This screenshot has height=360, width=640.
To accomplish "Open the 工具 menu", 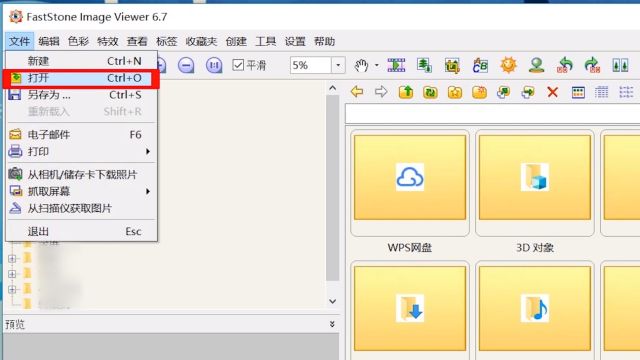I will coord(266,41).
